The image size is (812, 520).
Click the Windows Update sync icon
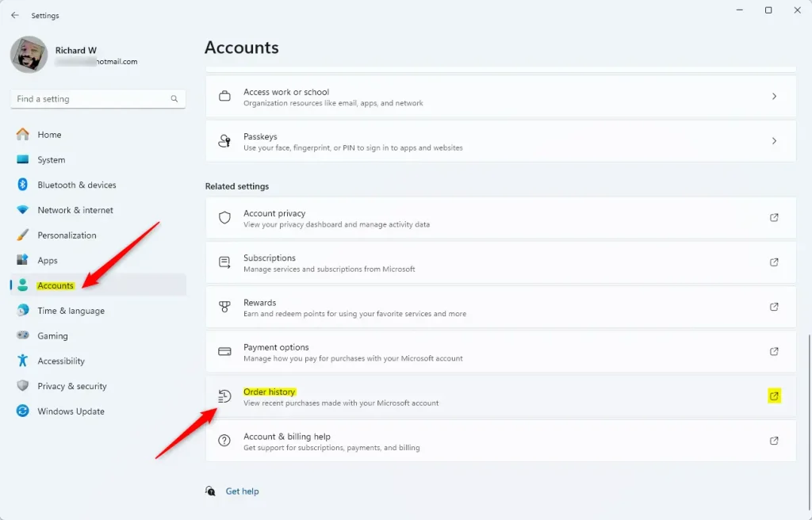(x=23, y=411)
